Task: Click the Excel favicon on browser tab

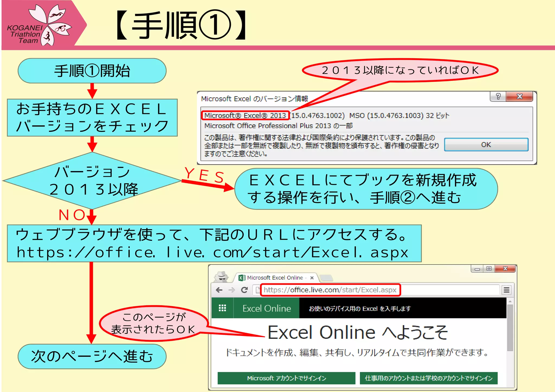Action: (x=242, y=278)
